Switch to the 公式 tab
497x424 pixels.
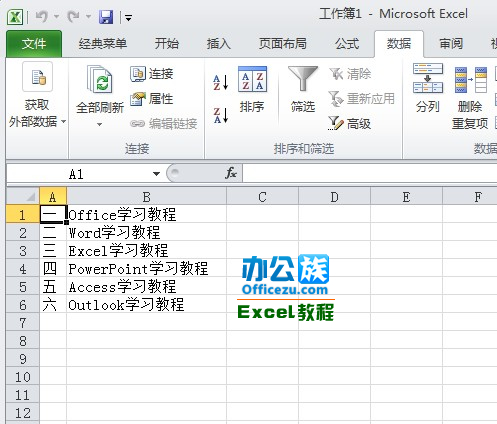point(347,44)
